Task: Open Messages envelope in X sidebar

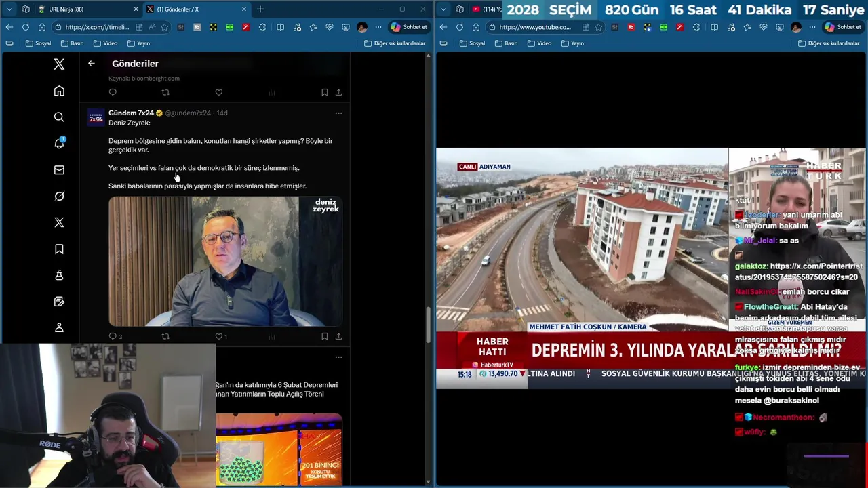Action: 59,170
